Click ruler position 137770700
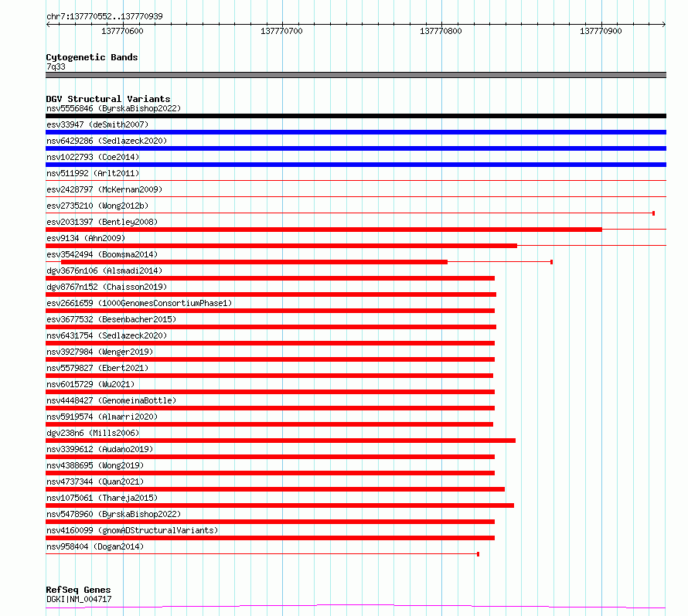Screen dimensions: 688x616 pos(281,31)
